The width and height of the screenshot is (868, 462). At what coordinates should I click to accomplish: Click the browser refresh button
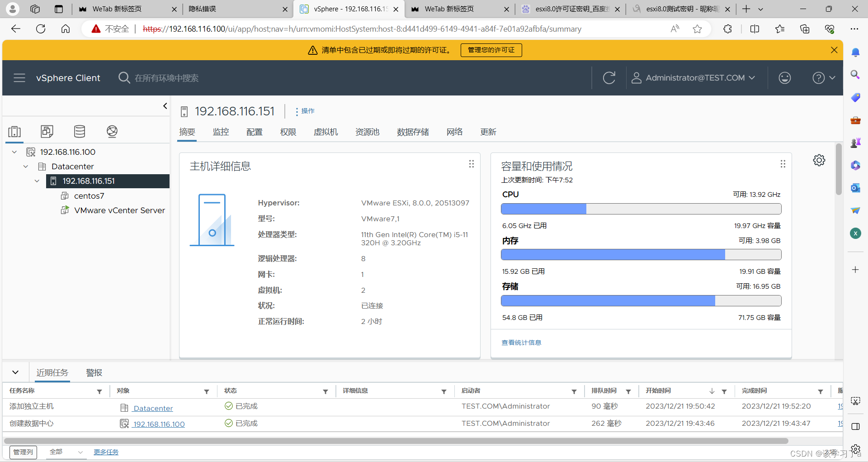41,29
